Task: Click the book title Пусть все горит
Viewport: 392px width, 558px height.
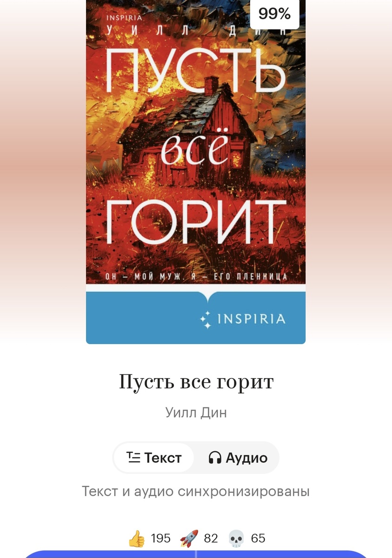Action: [x=196, y=382]
